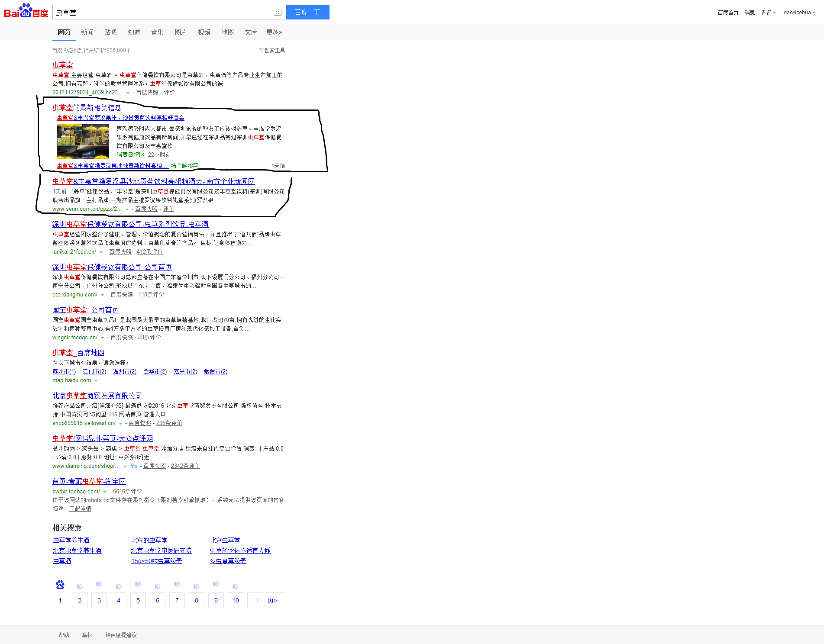Click related search 北京虫草堂中医研究院
The image size is (824, 644).
pyautogui.click(x=162, y=551)
